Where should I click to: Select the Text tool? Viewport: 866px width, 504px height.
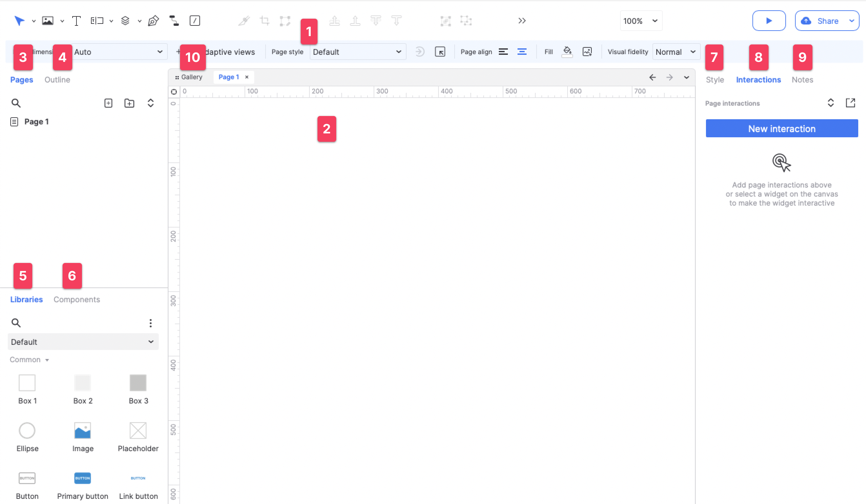pos(76,21)
